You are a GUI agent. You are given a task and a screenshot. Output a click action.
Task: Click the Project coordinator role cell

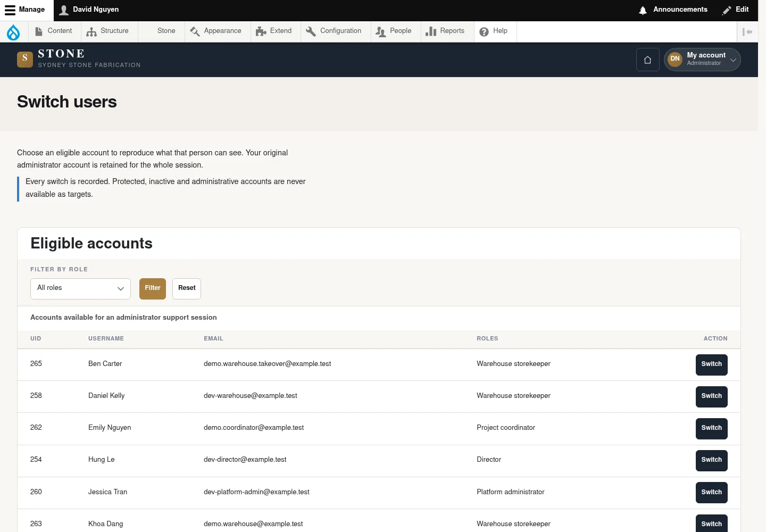coord(506,428)
